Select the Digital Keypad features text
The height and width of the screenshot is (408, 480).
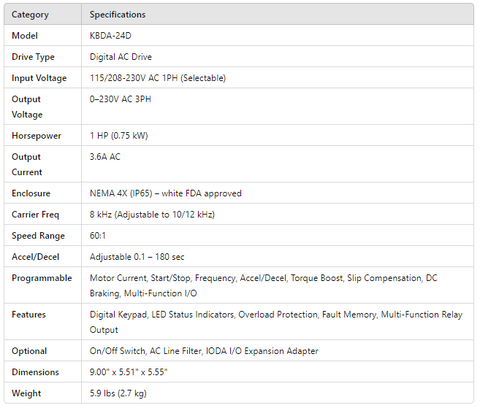click(x=276, y=322)
